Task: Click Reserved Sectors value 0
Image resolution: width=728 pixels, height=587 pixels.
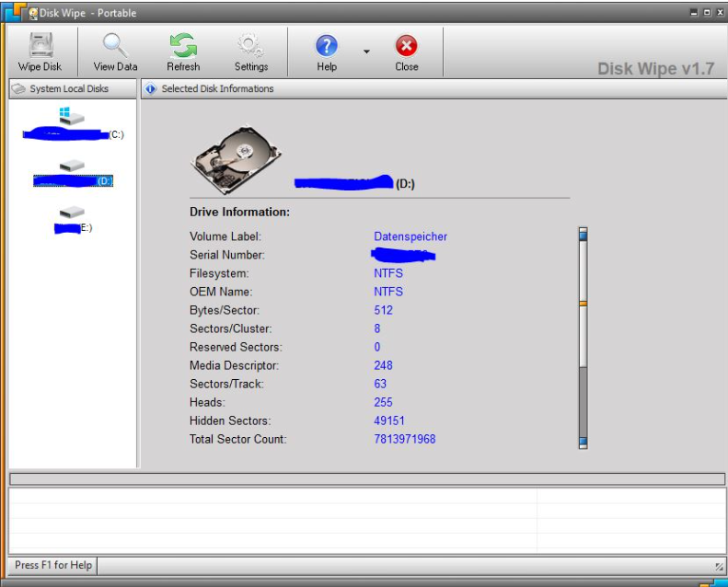Action: 377,347
